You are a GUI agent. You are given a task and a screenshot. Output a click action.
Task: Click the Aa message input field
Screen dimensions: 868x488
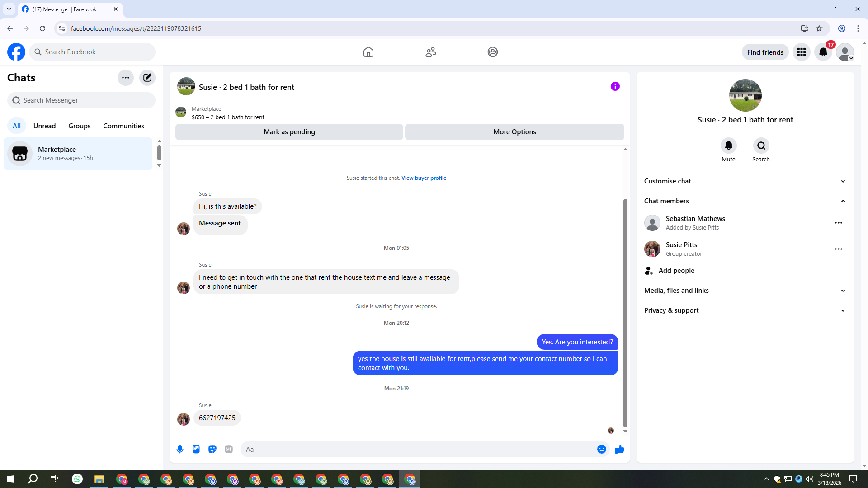[x=418, y=449]
